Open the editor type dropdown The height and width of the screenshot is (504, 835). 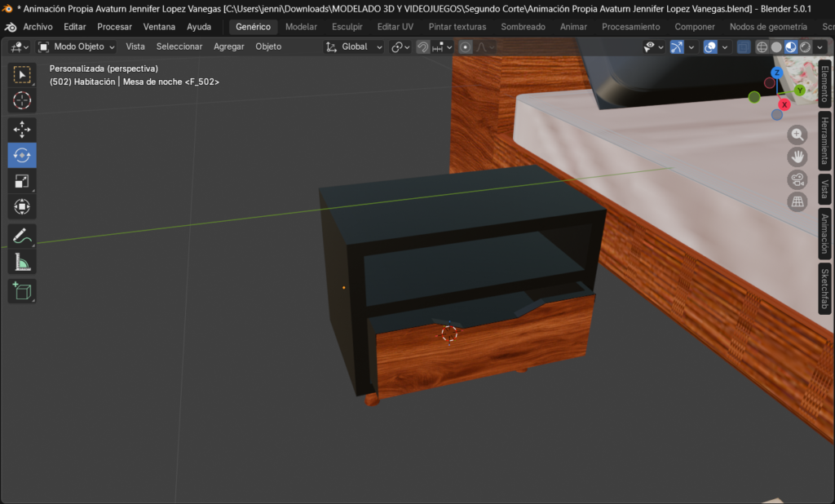point(20,46)
